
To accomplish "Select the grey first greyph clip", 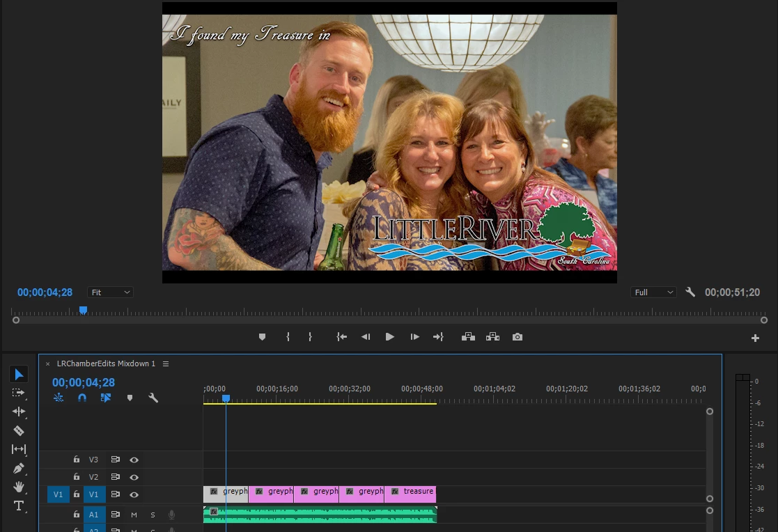I will pos(226,494).
